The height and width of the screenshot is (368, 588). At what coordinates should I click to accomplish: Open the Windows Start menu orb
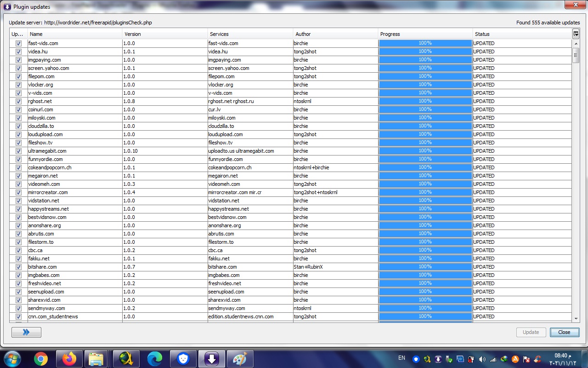[12, 359]
